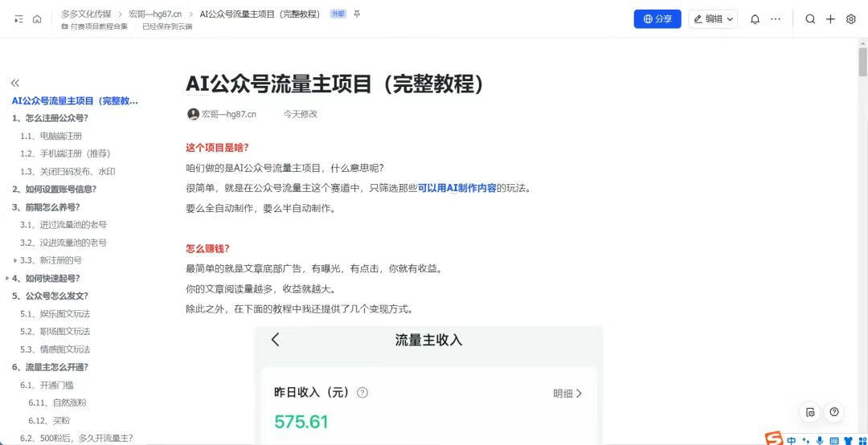Go back with arrow in 流量主收入 screenshot
The image size is (868, 445).
point(275,339)
